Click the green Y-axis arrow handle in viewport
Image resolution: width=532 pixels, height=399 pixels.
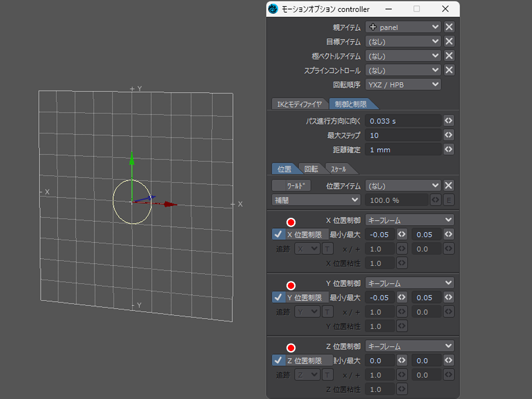[132, 159]
